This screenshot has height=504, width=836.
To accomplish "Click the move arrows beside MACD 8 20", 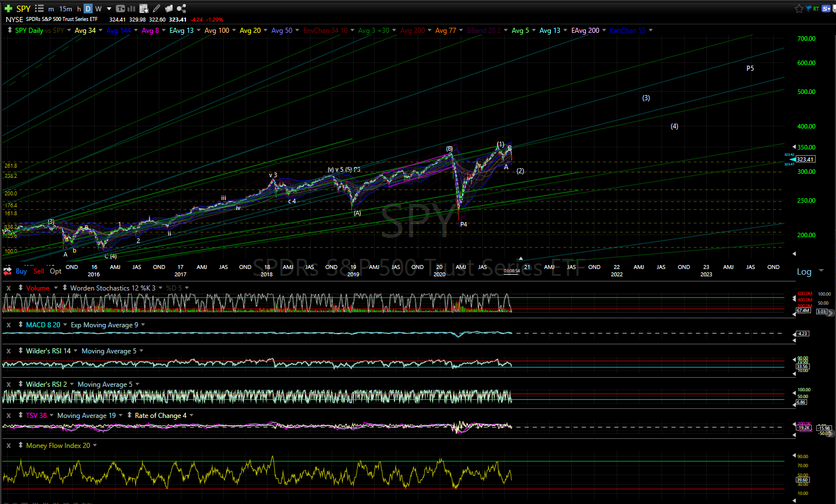I will point(20,324).
